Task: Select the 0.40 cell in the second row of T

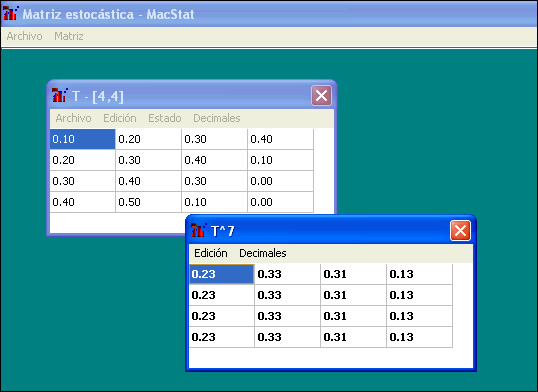Action: 214,160
